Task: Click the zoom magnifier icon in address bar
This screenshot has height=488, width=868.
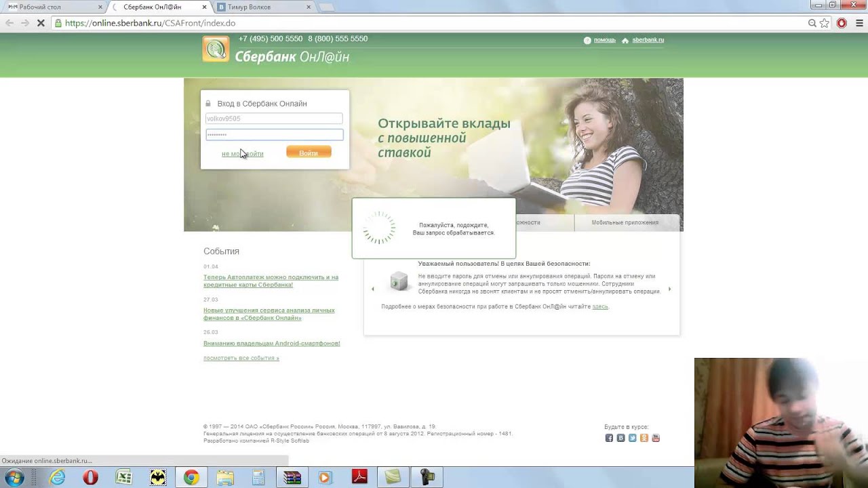Action: 812,23
